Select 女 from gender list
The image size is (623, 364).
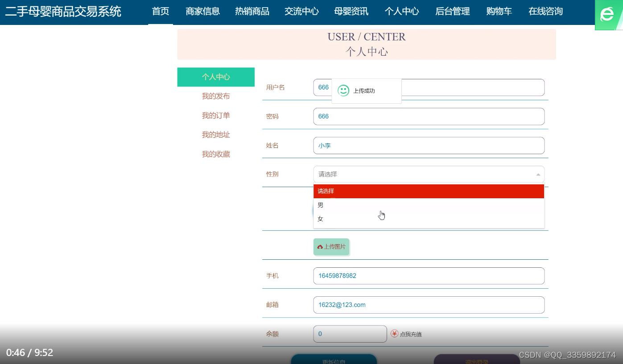tap(429, 219)
